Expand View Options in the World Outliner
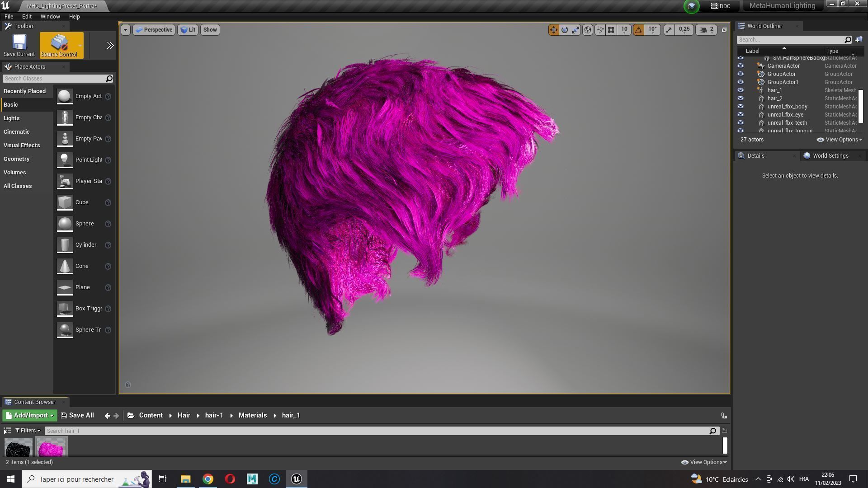 840,140
